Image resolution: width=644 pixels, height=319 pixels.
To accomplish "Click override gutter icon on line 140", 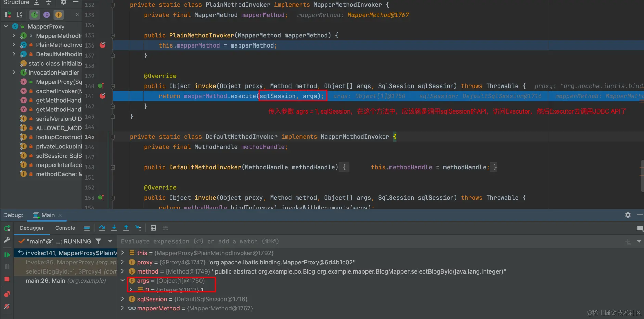I will pyautogui.click(x=101, y=86).
